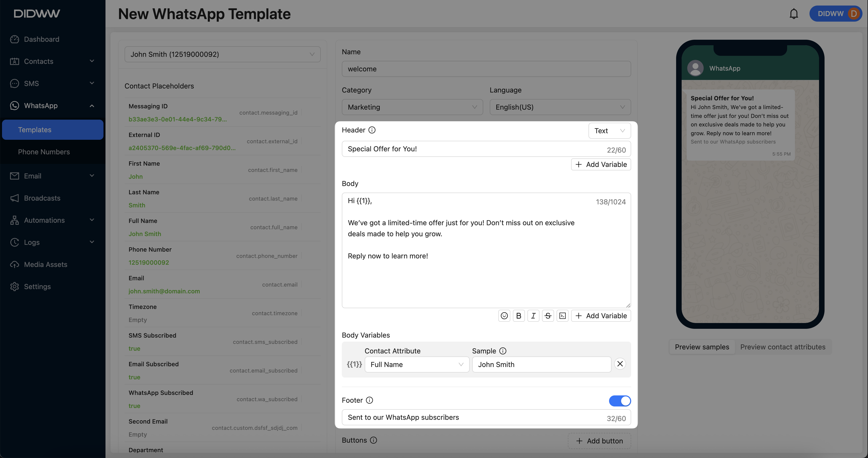This screenshot has width=868, height=458.
Task: Click the contact.email placeholder code
Action: pos(280,284)
